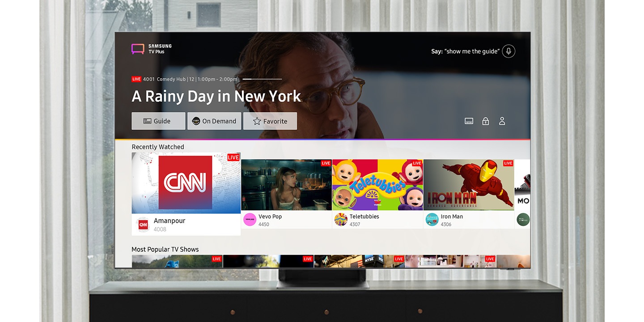
Task: Play the Vevo Pop live thumbnail
Action: coord(286,185)
